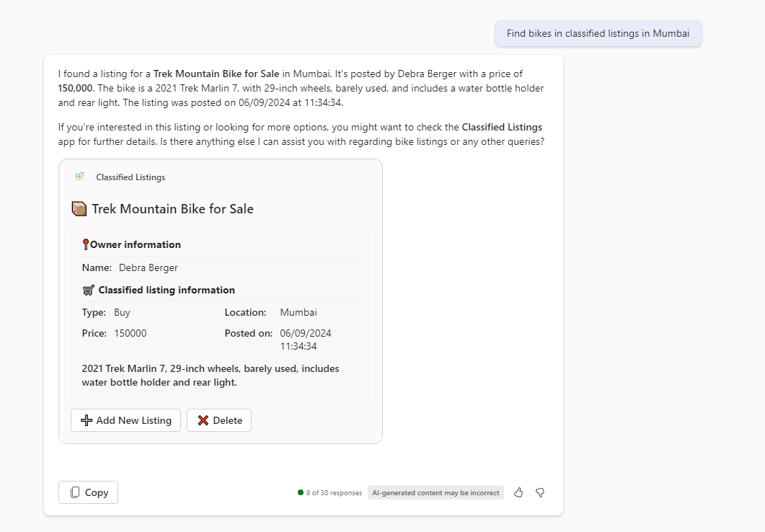This screenshot has width=765, height=532.
Task: Click the price value 150000 in the card
Action: pos(131,333)
